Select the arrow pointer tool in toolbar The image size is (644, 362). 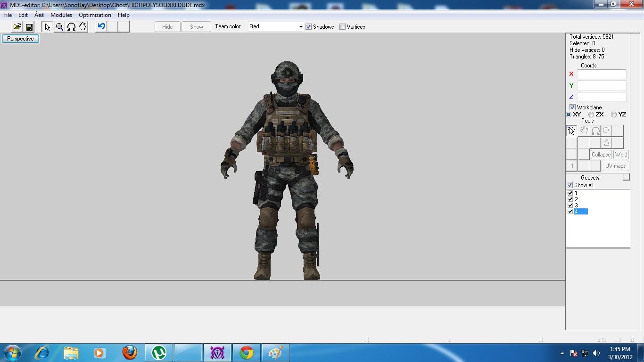47,27
